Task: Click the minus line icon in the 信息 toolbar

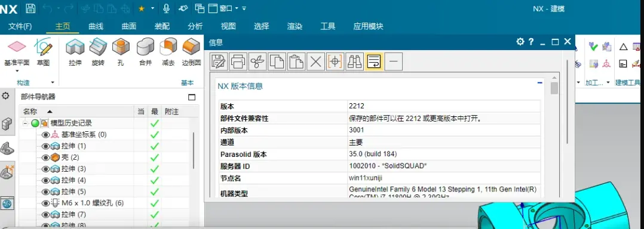Action: click(394, 62)
